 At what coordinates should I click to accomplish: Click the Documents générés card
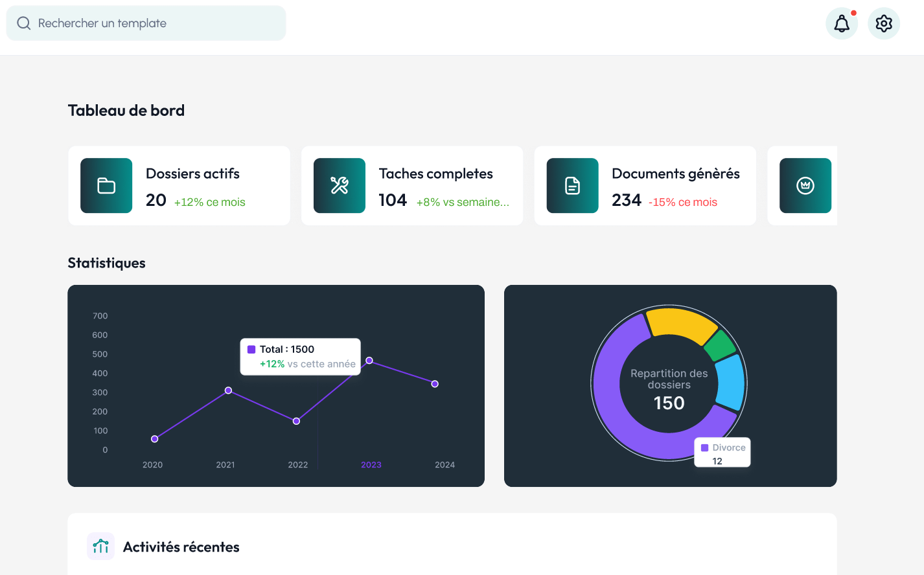645,186
